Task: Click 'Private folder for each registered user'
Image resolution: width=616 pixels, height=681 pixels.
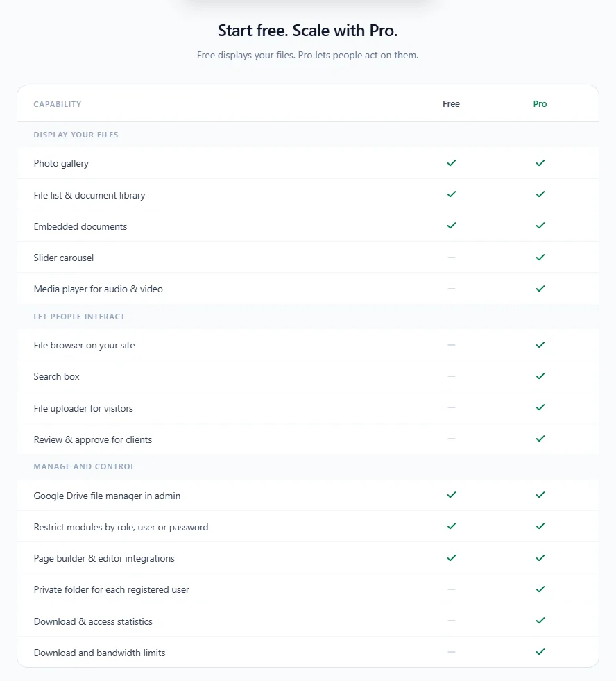Action: 112,589
